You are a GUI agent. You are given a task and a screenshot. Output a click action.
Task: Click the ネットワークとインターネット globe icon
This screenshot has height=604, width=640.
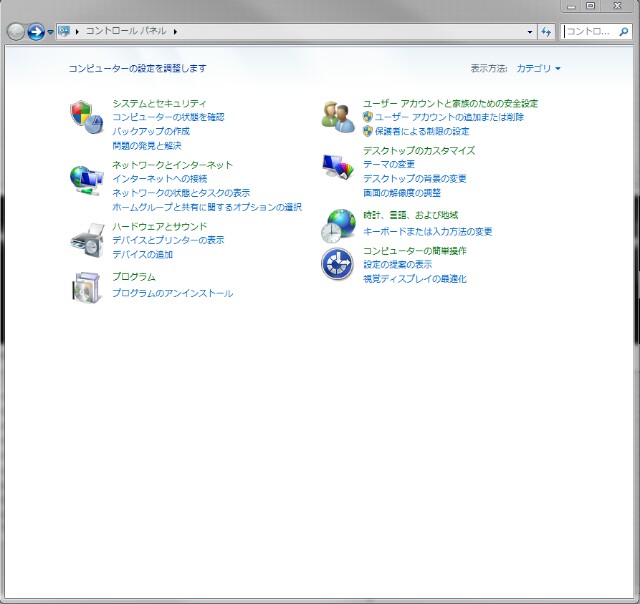click(x=86, y=178)
